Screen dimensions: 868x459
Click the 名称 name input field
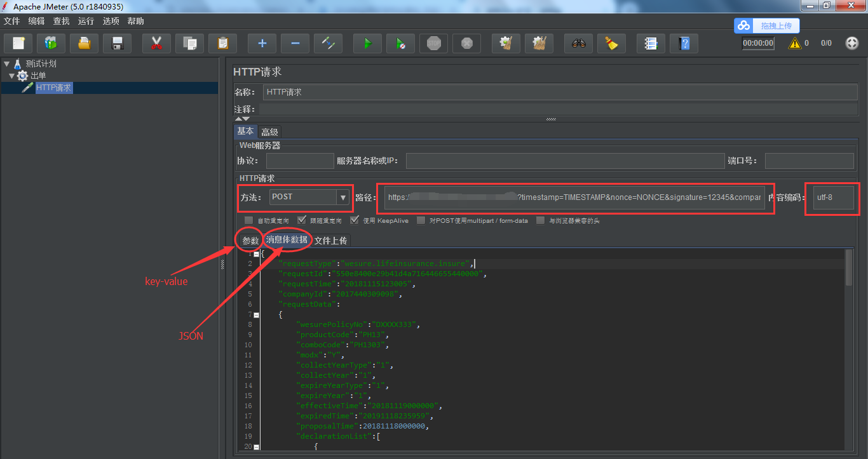tap(560, 92)
